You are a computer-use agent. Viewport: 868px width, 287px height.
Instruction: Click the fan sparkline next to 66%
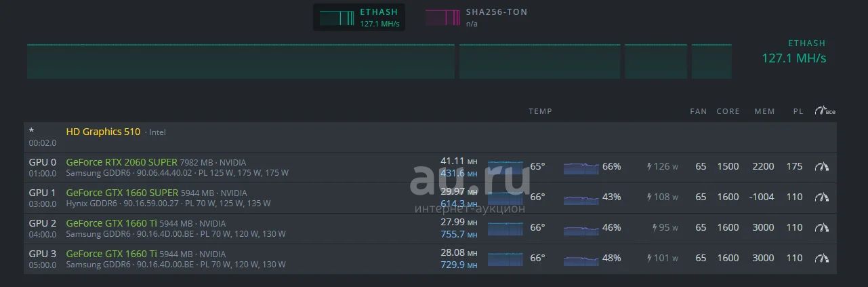(x=581, y=167)
